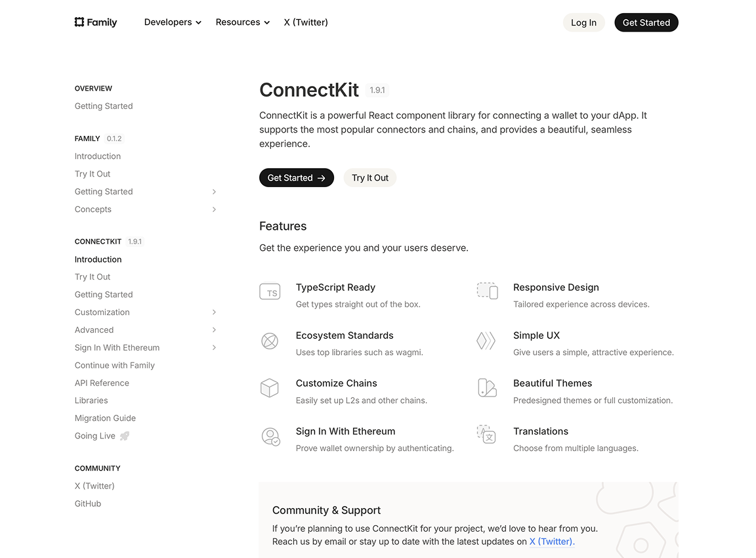Click the Ecosystem Standards circle icon
The height and width of the screenshot is (558, 756).
pyautogui.click(x=270, y=341)
